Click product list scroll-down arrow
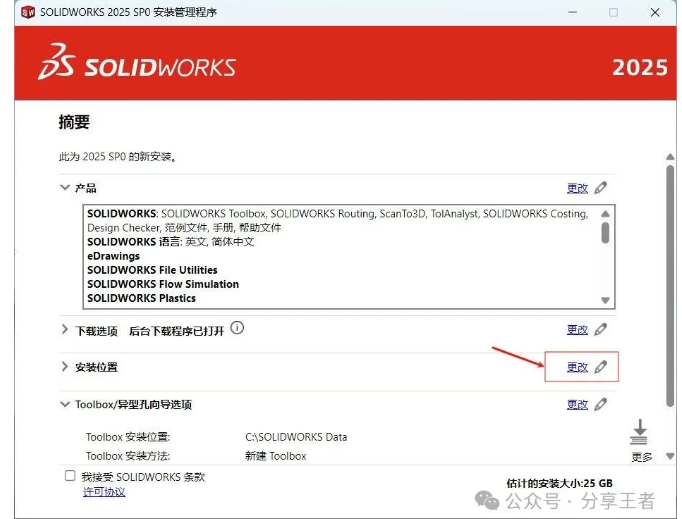The height and width of the screenshot is (519, 682). [605, 300]
